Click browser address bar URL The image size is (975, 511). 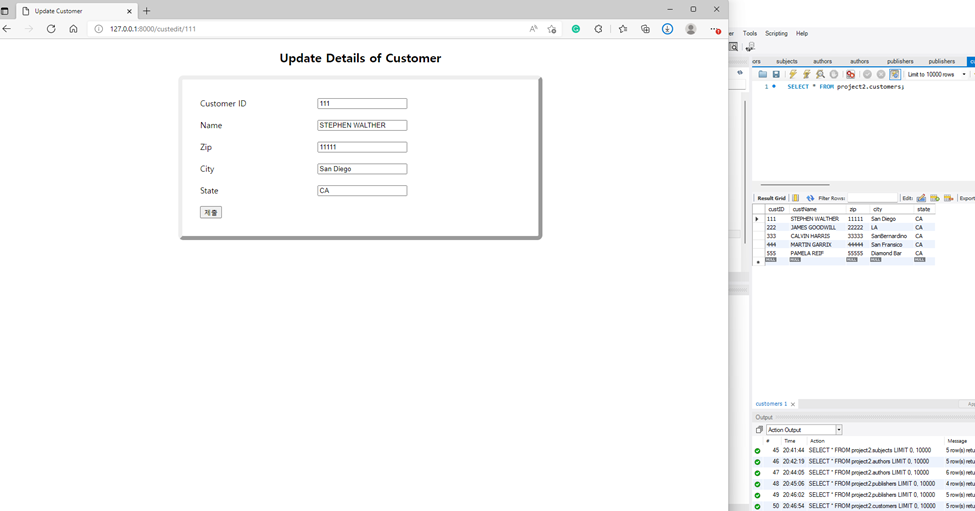pos(153,29)
